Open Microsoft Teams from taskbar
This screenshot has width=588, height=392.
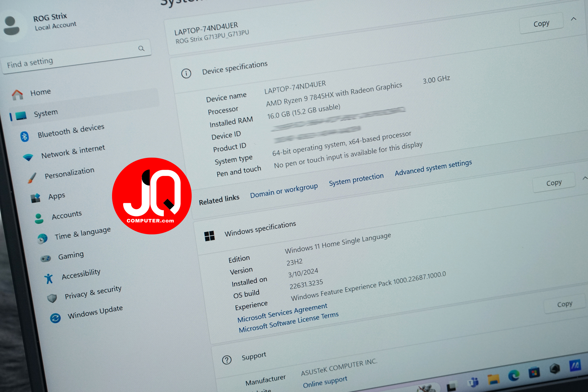473,382
